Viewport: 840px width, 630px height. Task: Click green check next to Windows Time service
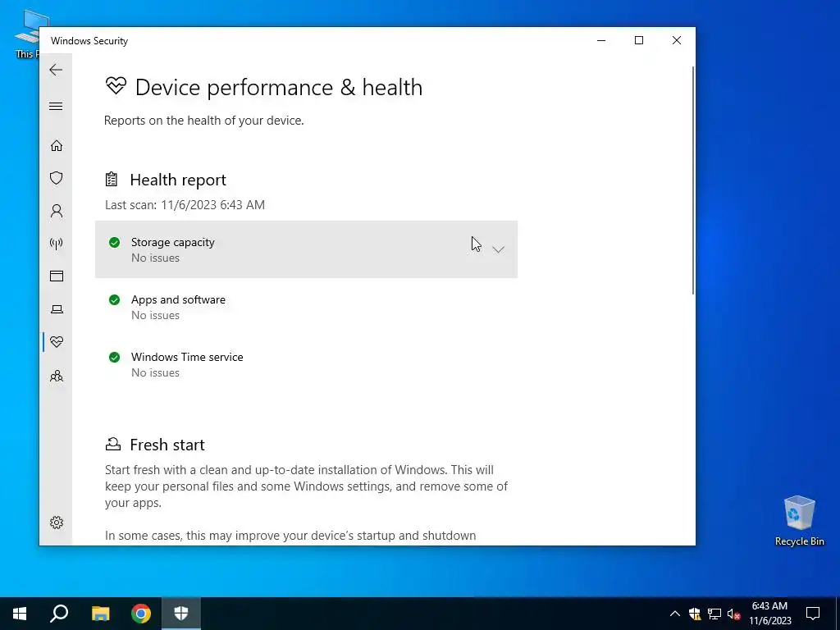[x=114, y=357]
